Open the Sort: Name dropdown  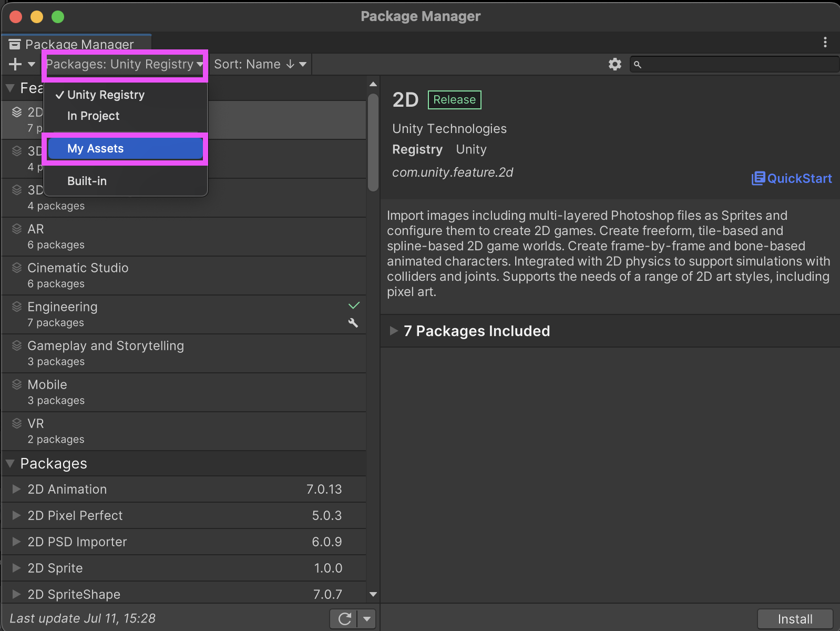pos(260,64)
